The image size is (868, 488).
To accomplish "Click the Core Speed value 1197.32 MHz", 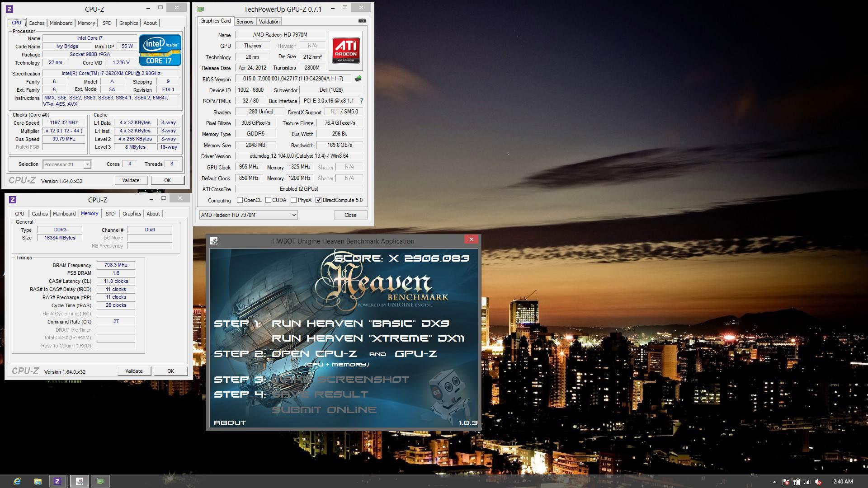I will point(64,123).
